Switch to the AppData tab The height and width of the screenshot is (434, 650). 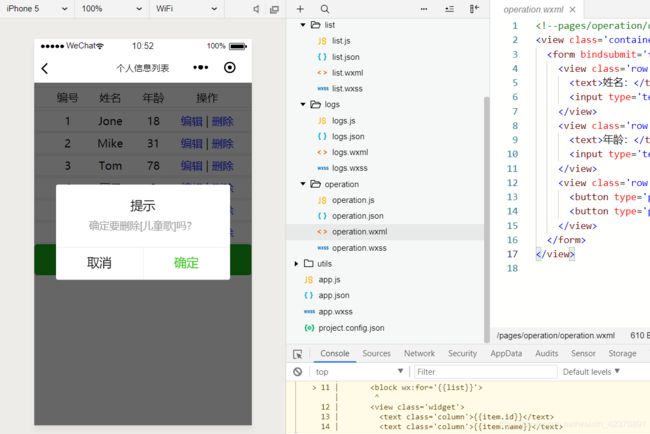pyautogui.click(x=506, y=354)
